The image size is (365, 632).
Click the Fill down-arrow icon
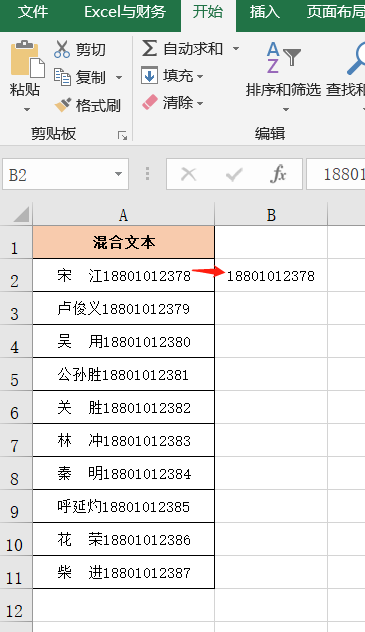(x=149, y=76)
